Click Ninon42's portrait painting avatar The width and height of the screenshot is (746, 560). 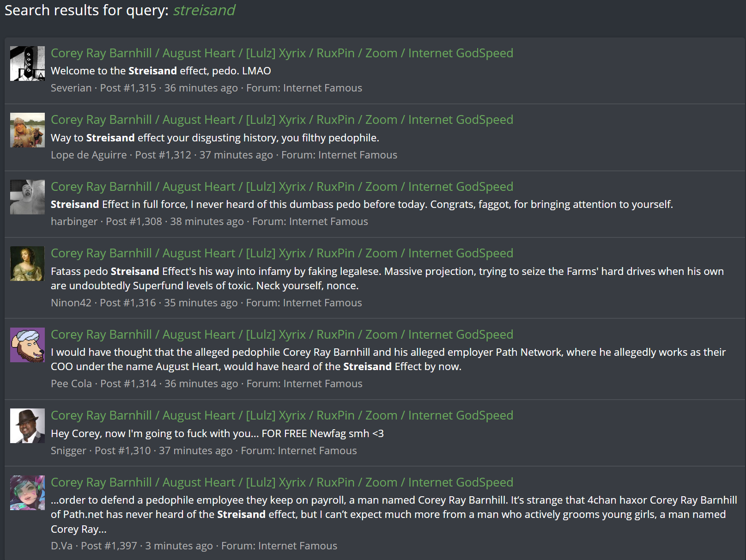pos(27,263)
